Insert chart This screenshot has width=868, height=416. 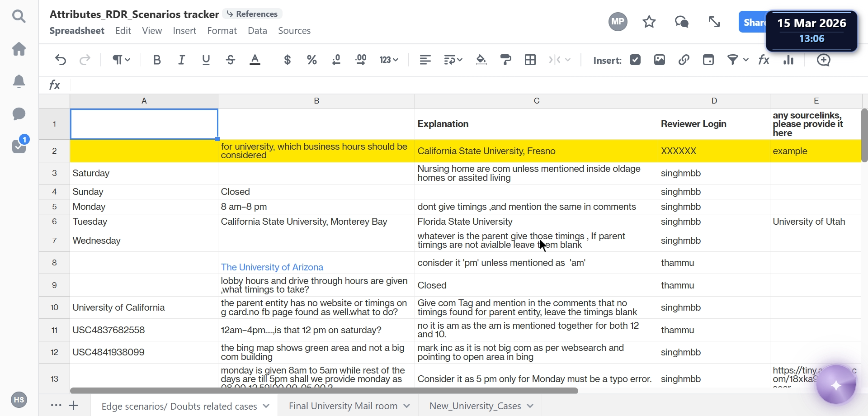click(x=788, y=60)
